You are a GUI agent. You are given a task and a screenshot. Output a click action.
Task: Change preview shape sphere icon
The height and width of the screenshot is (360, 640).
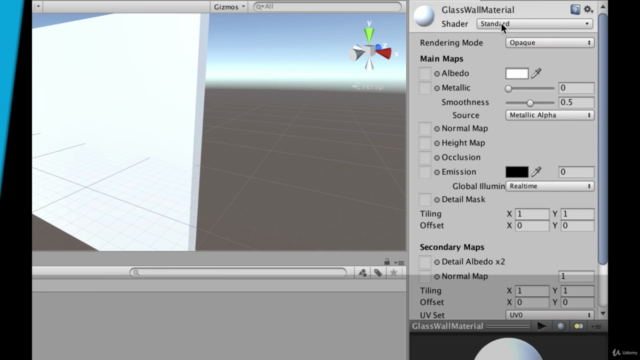pos(561,326)
